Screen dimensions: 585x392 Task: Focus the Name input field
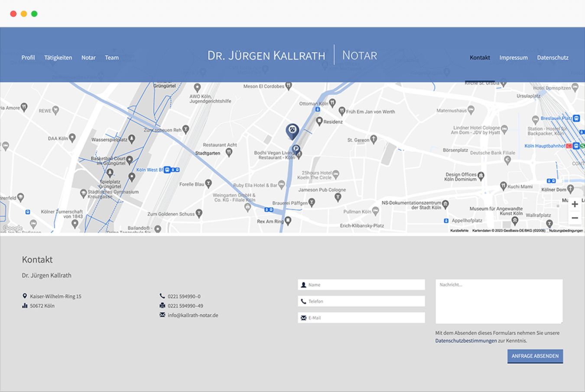pos(364,285)
